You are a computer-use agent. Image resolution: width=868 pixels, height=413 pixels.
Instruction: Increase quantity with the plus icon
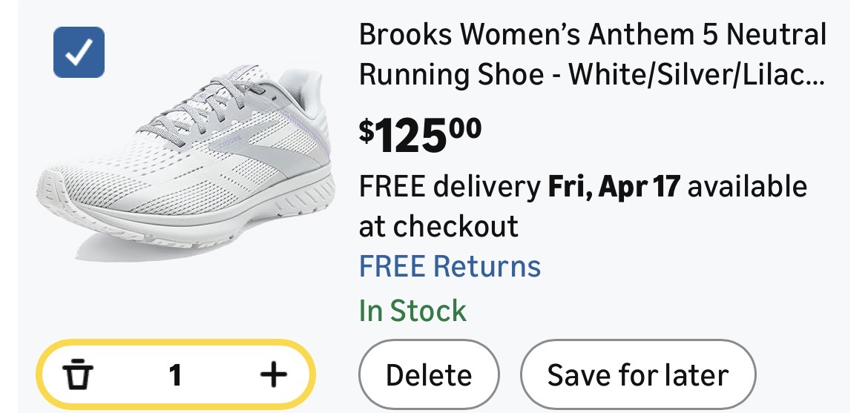click(x=274, y=375)
